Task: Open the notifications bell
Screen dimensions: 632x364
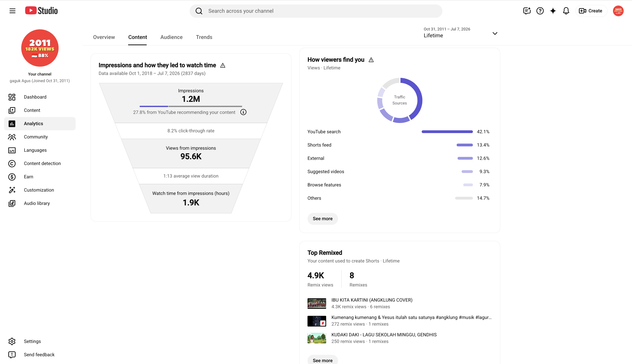Action: (566, 11)
